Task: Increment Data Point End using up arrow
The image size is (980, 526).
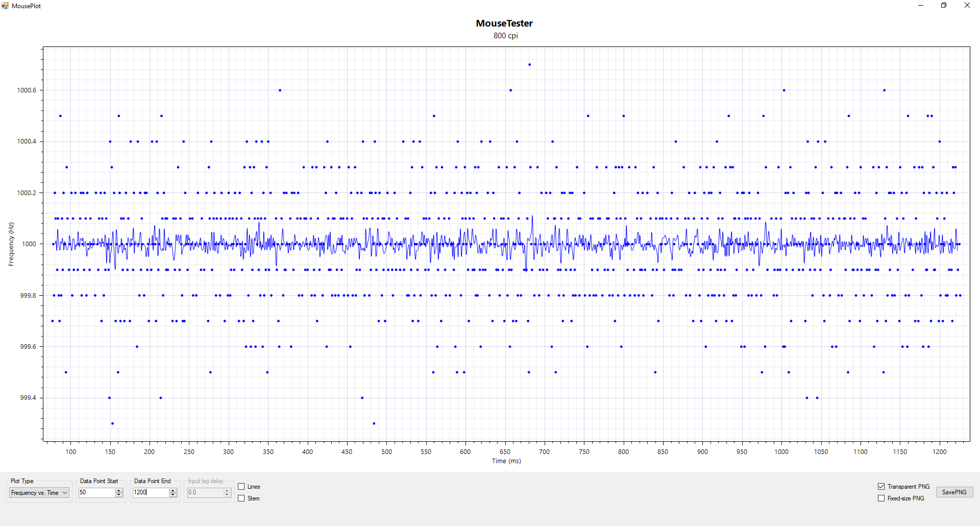Action: coord(173,490)
